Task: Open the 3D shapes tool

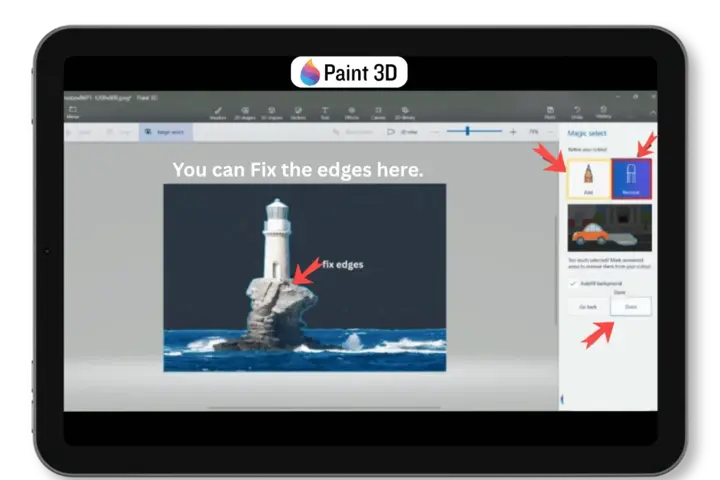Action: (x=272, y=112)
